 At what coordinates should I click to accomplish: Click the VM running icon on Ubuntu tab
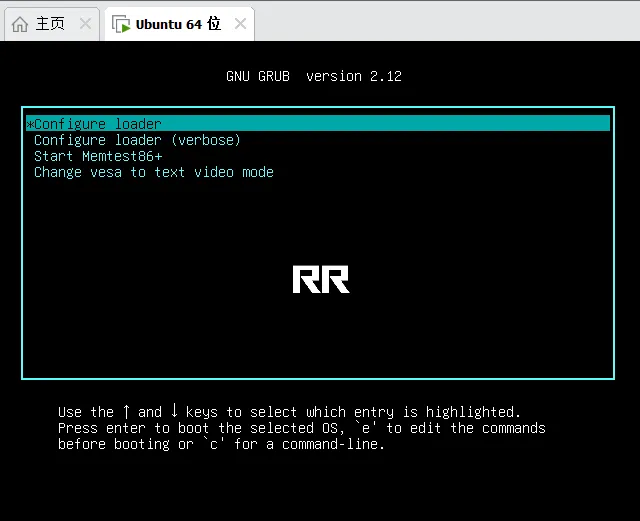coord(121,24)
